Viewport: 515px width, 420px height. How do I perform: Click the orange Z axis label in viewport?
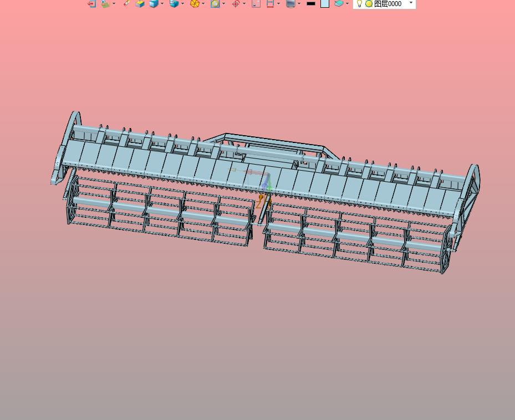(x=258, y=204)
